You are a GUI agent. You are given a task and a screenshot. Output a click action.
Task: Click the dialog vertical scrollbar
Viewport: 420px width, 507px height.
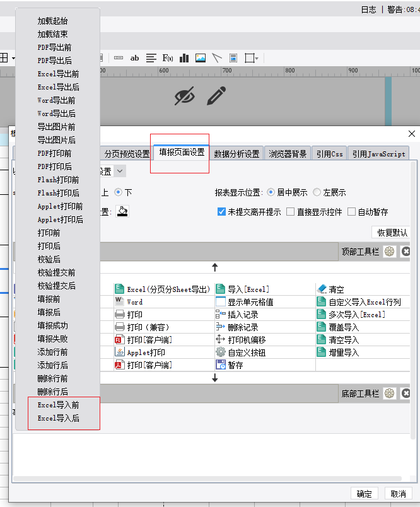point(413,301)
